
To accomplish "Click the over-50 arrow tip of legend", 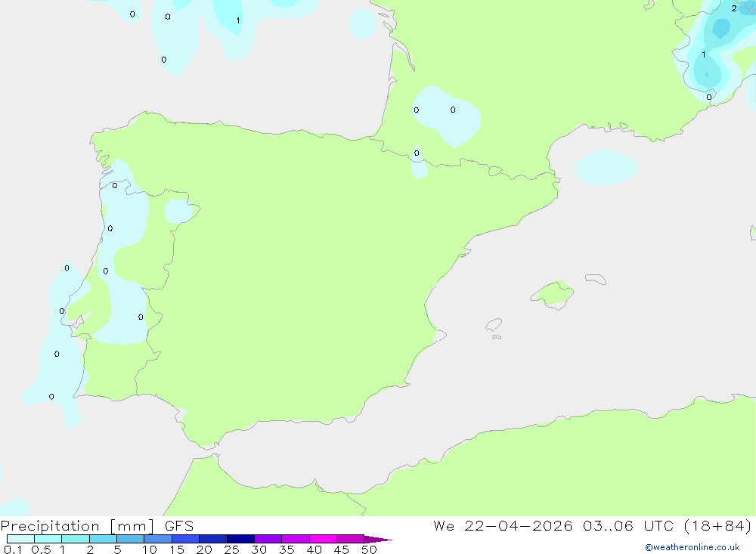I will click(x=377, y=539).
